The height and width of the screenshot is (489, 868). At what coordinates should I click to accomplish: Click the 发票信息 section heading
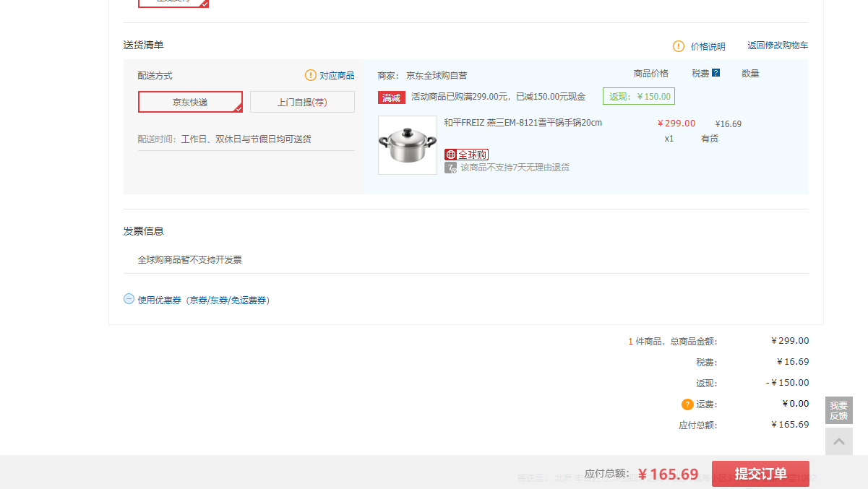tap(143, 231)
